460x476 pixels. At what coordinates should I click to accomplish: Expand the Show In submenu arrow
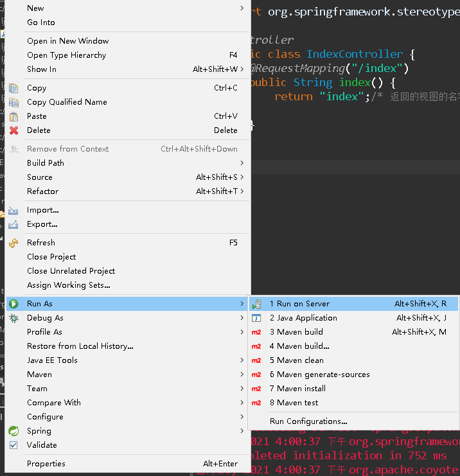click(242, 69)
